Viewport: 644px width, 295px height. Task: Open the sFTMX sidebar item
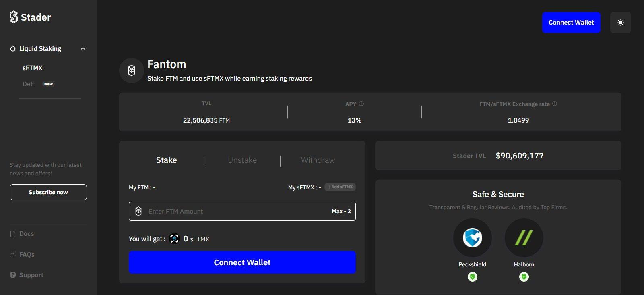coord(33,68)
